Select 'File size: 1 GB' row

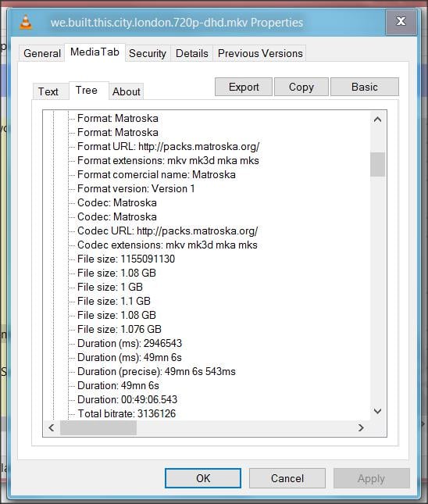coord(110,287)
